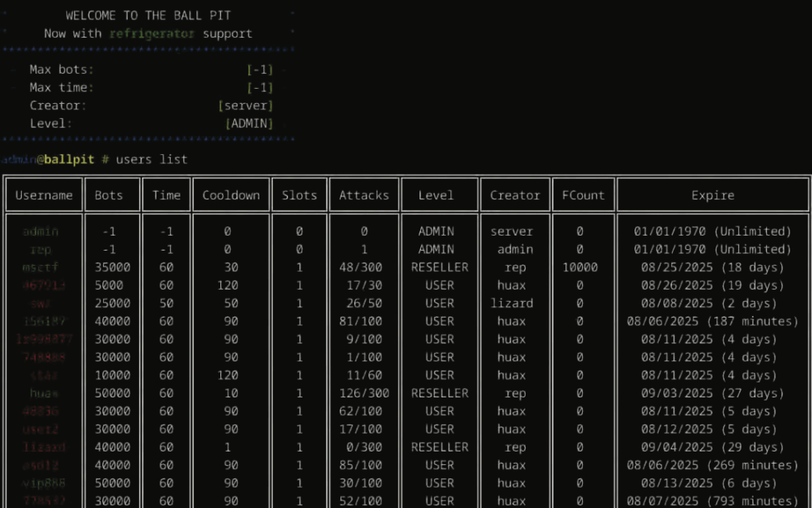Click the Slots column header
The height and width of the screenshot is (508, 812).
tap(299, 196)
